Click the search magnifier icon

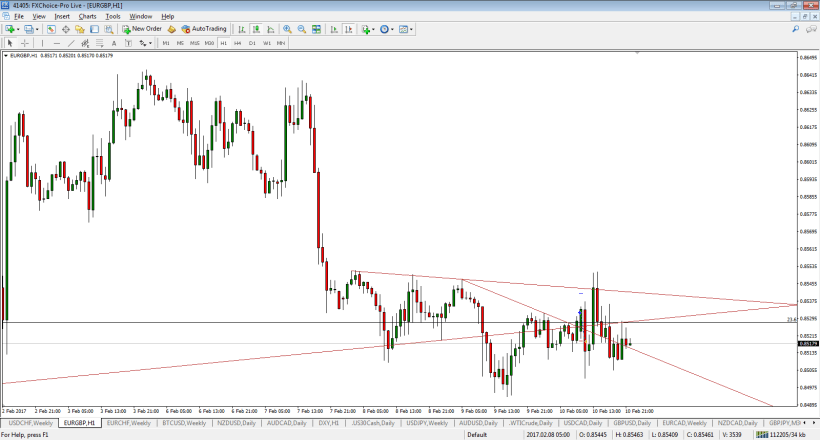795,29
